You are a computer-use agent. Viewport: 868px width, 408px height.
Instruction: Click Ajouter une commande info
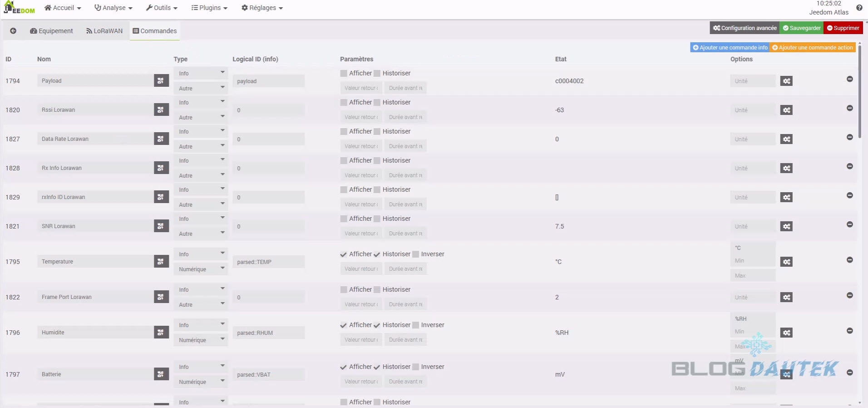coord(730,47)
